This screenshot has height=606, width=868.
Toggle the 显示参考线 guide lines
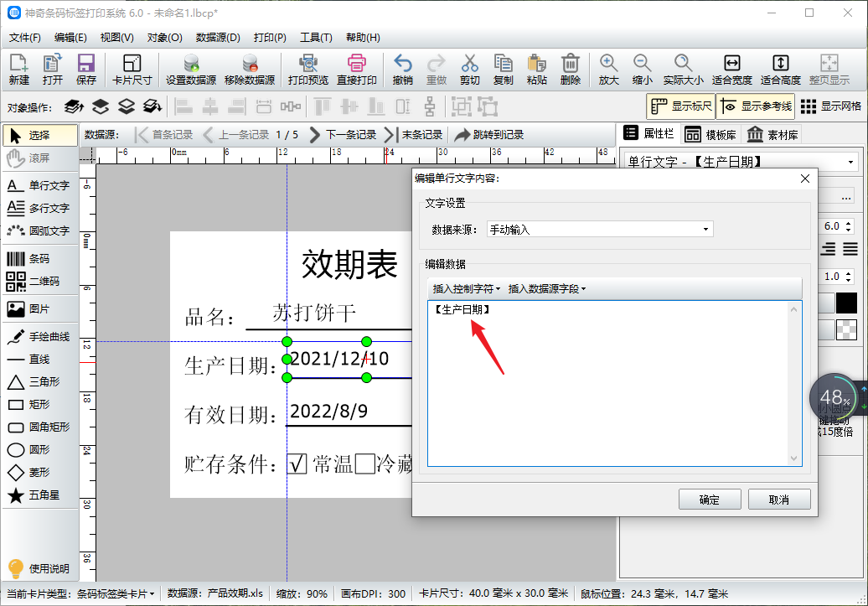click(756, 106)
